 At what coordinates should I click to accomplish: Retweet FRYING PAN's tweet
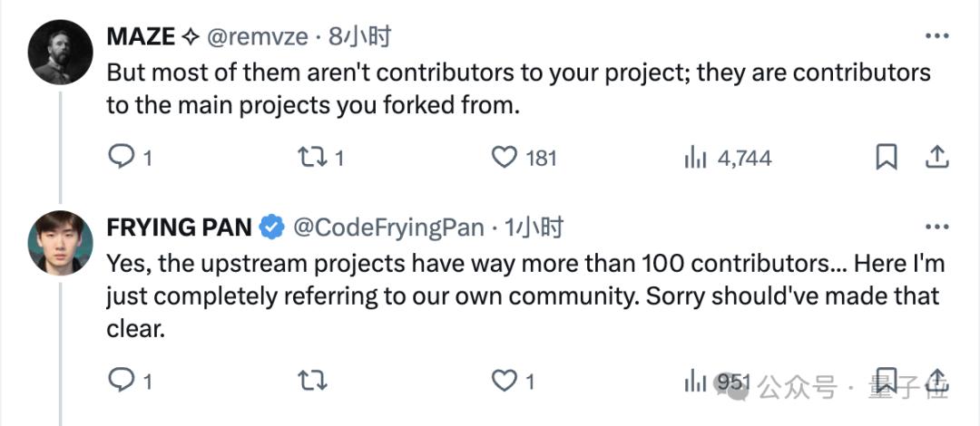[x=312, y=381]
